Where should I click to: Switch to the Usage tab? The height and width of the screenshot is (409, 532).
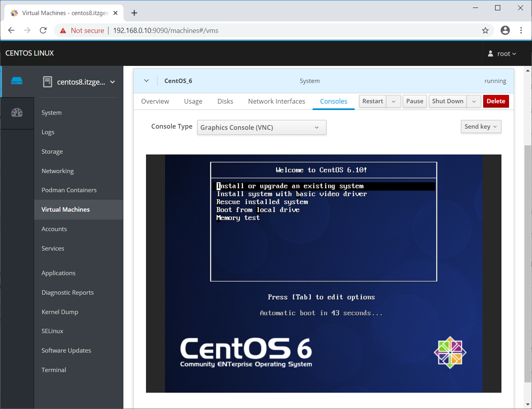tap(193, 101)
